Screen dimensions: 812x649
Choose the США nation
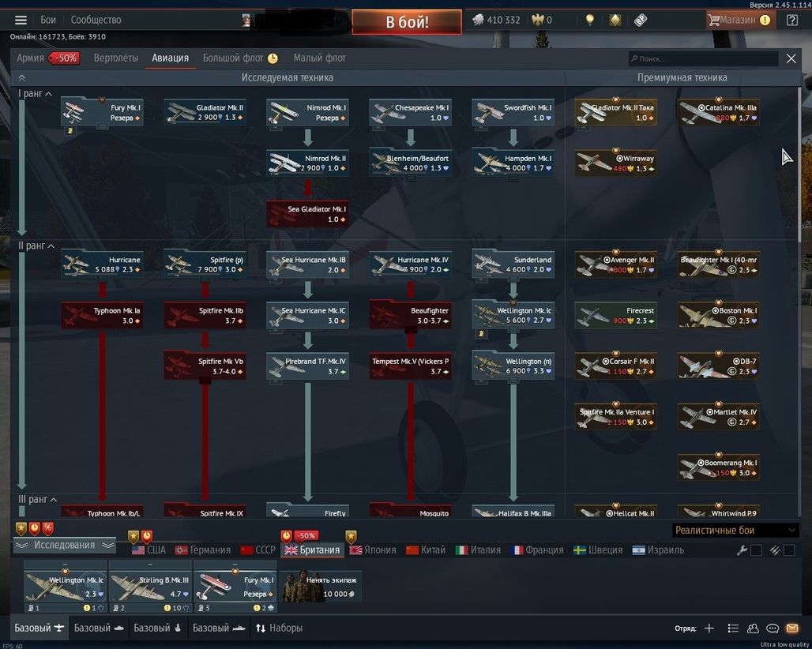point(148,550)
